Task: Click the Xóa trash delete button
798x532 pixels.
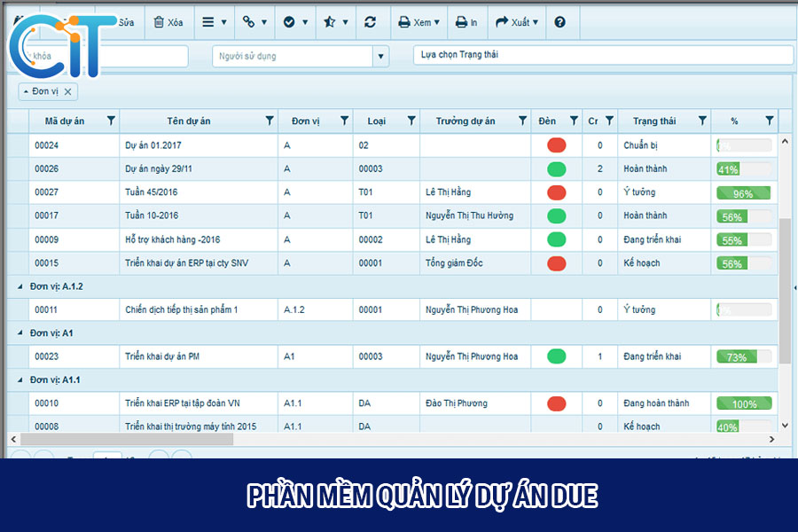Action: click(x=168, y=22)
